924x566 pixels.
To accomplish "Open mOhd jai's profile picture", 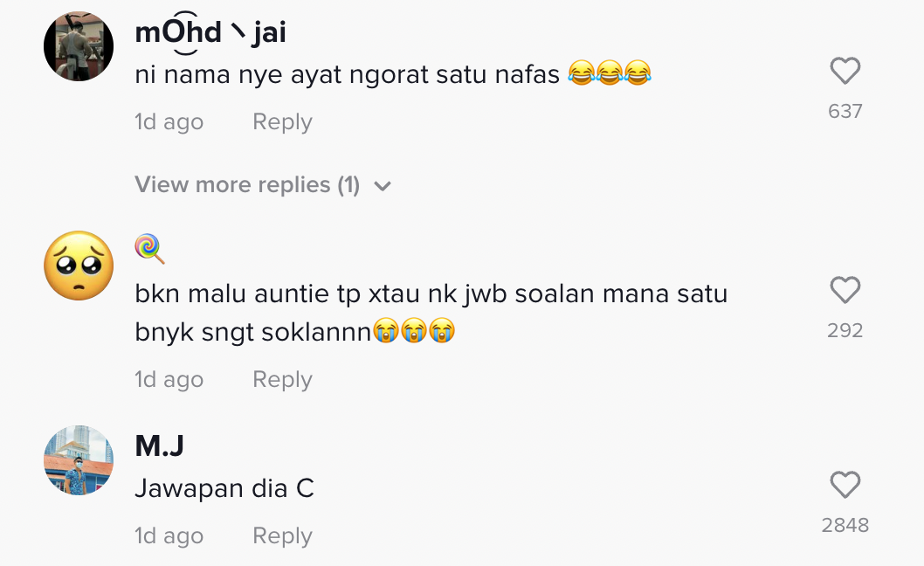I will (79, 46).
